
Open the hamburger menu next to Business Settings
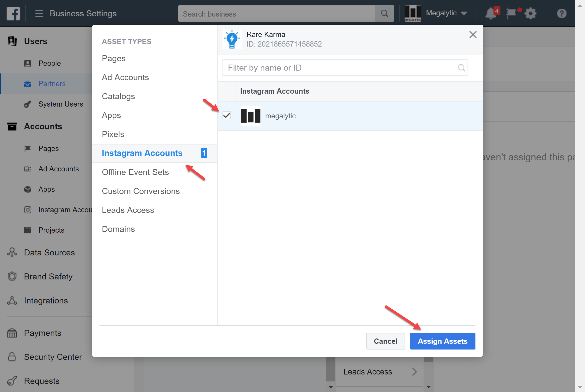39,13
